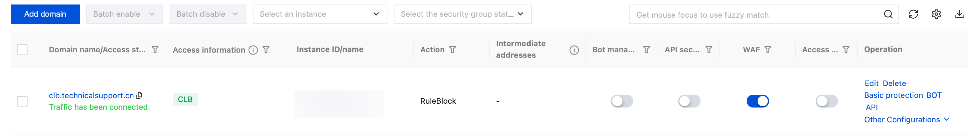
Task: Open Basic protection link
Action: point(893,95)
